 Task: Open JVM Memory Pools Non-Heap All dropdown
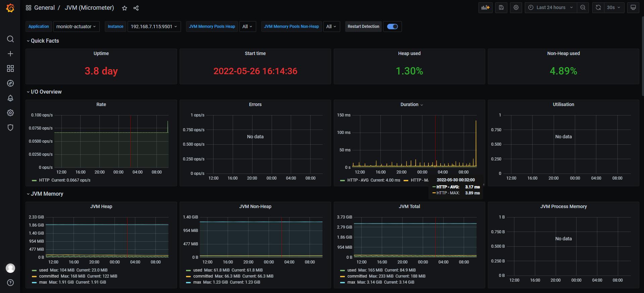tap(331, 27)
